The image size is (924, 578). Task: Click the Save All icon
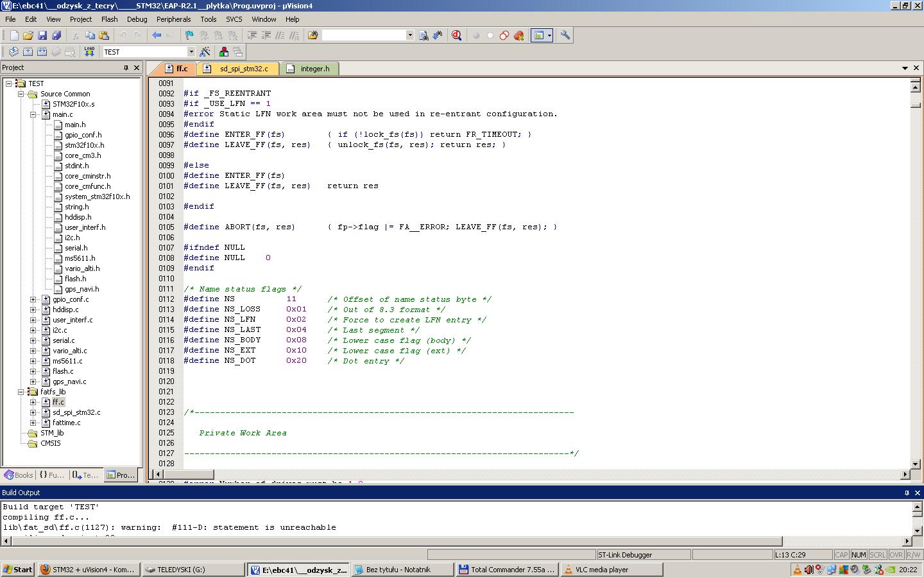pyautogui.click(x=56, y=35)
